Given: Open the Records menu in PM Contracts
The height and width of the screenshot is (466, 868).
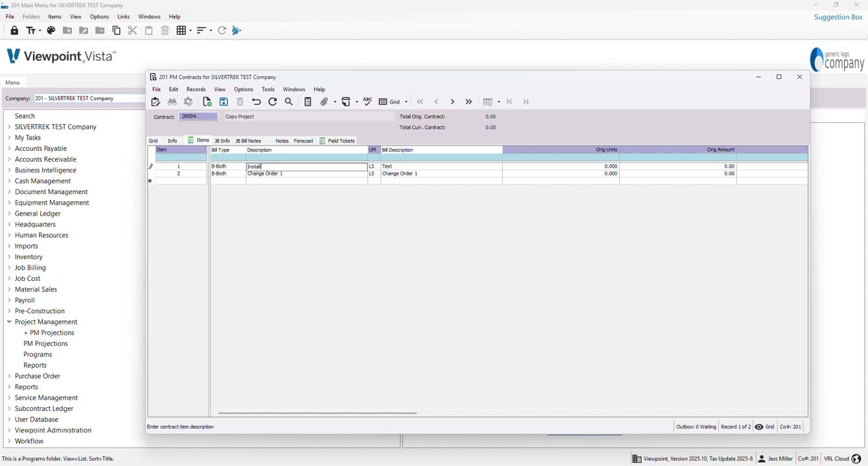Looking at the screenshot, I should tap(196, 89).
